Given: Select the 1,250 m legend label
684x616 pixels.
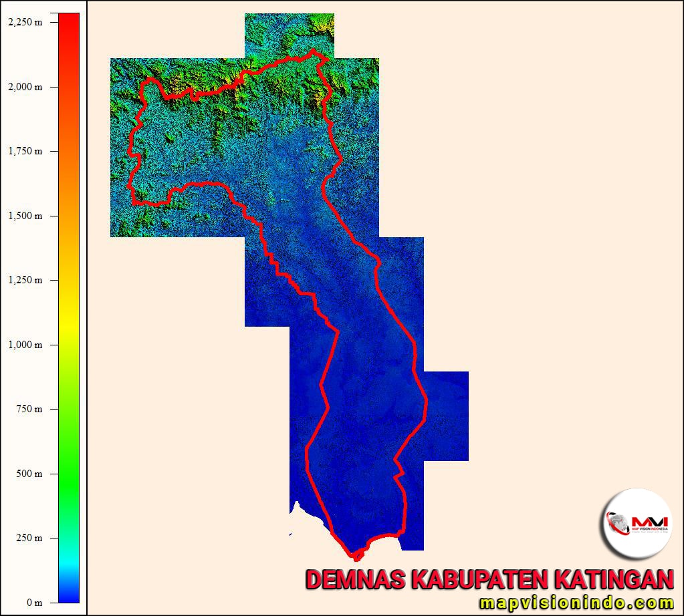Looking at the screenshot, I should click(25, 280).
